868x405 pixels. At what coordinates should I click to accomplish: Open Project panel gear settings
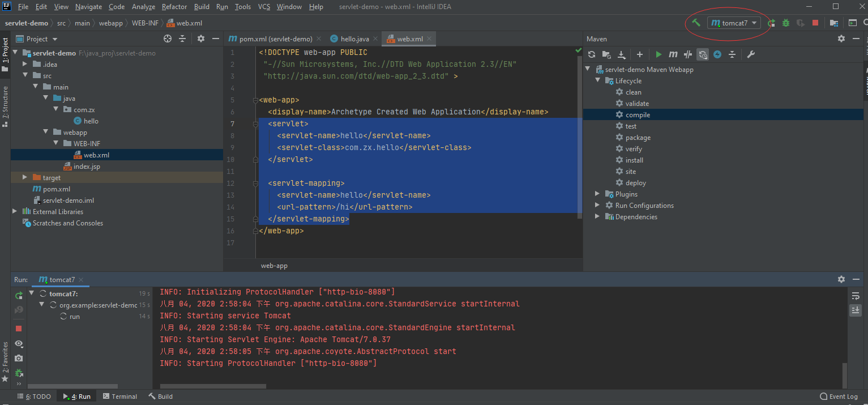pyautogui.click(x=201, y=39)
